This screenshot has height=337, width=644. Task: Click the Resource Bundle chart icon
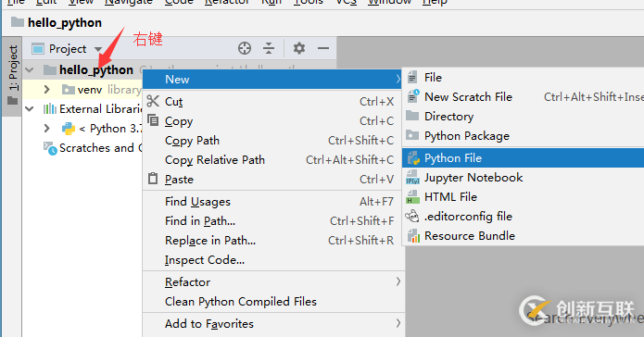(412, 235)
